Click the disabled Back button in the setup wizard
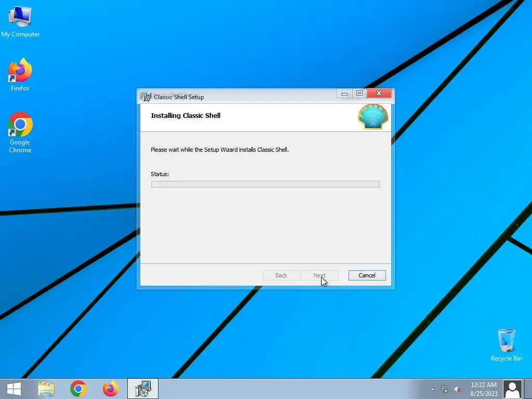This screenshot has height=399, width=532. (281, 275)
